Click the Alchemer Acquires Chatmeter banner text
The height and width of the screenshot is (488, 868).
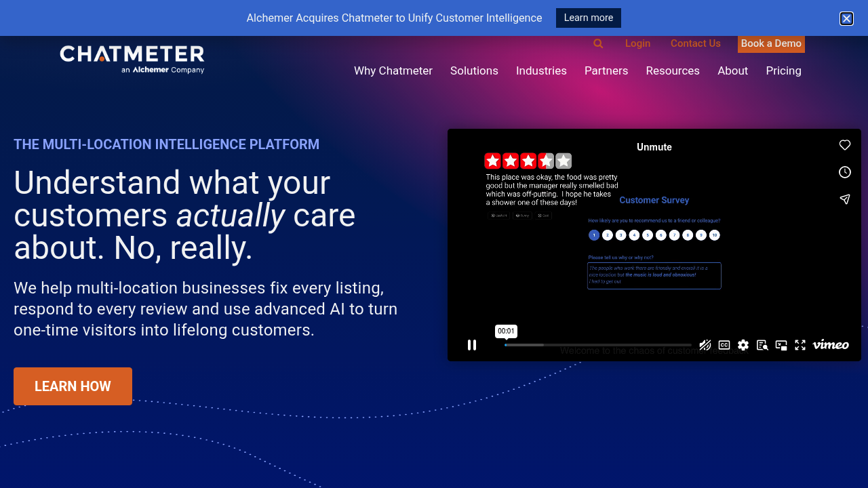(x=394, y=18)
